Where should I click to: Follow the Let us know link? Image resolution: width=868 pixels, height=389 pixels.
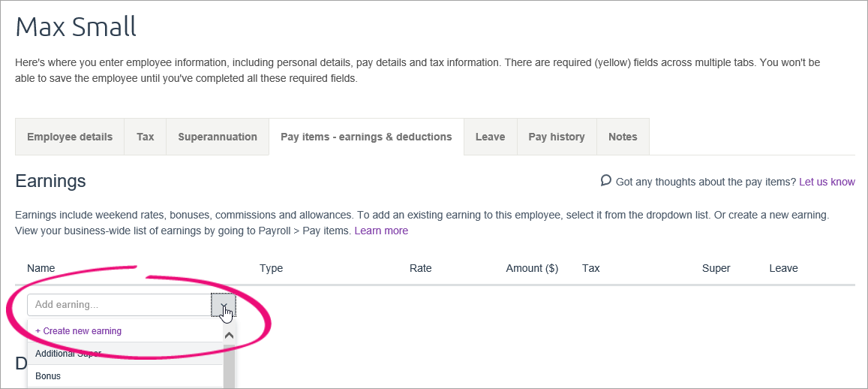point(827,182)
